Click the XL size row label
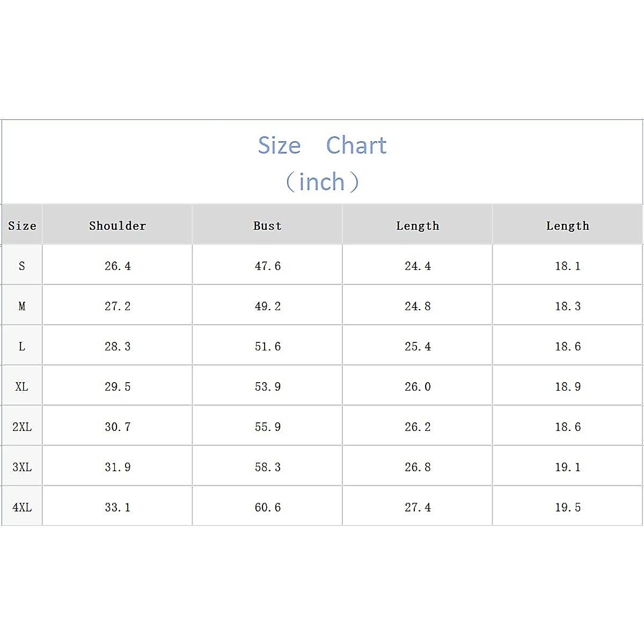Image resolution: width=644 pixels, height=644 pixels. tap(22, 387)
